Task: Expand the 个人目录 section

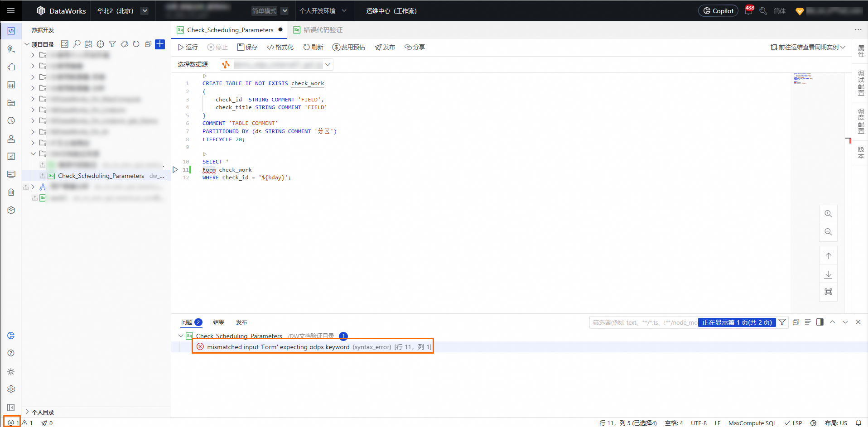Action: (x=27, y=412)
